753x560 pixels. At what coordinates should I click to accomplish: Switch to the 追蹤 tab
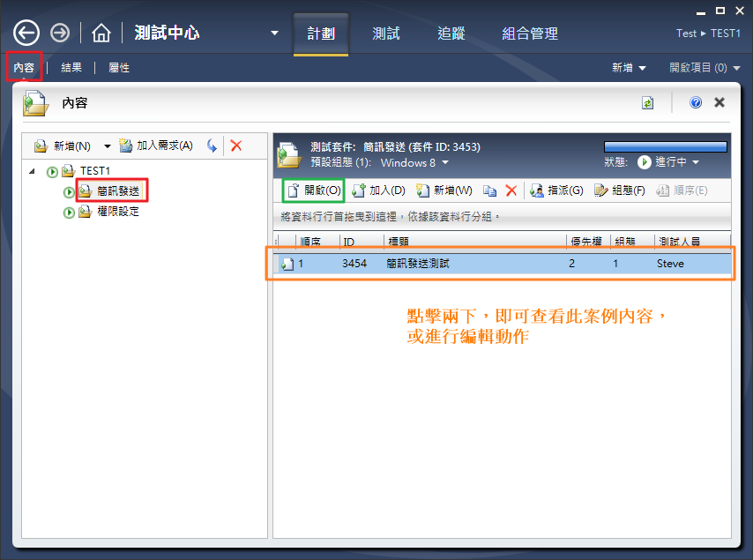(451, 34)
